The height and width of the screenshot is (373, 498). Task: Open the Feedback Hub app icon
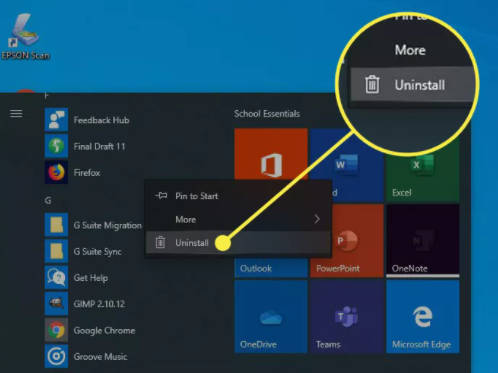click(x=56, y=120)
